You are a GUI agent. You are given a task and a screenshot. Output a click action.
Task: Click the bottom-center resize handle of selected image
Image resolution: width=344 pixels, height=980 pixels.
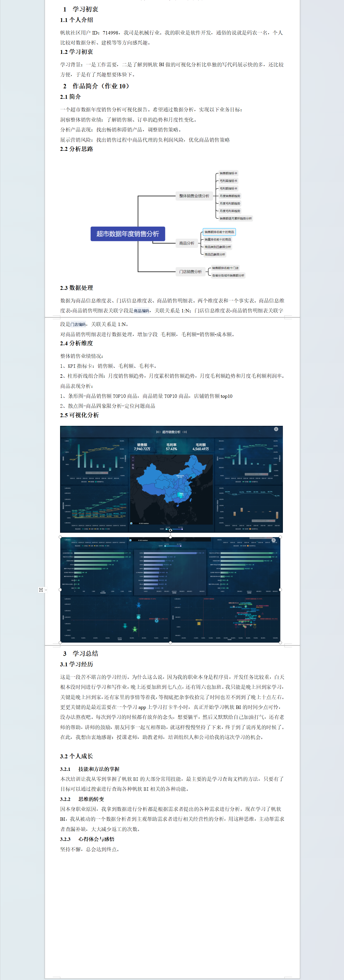point(170,643)
